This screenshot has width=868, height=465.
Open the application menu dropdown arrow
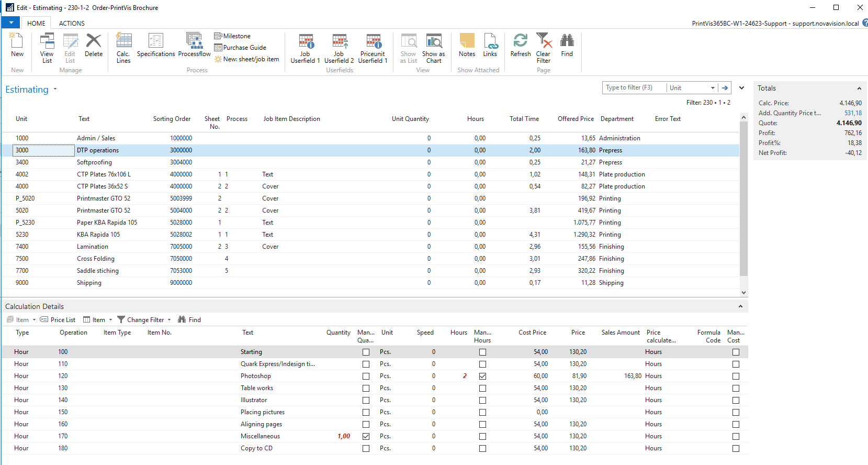(11, 23)
